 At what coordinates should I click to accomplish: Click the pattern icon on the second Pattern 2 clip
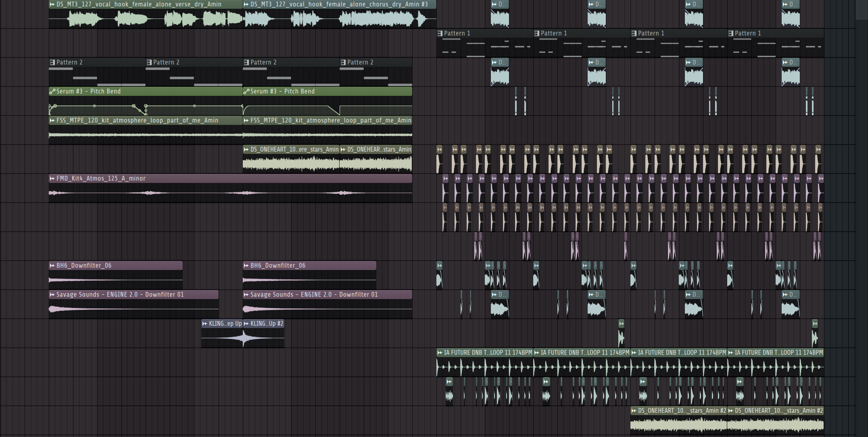click(149, 62)
